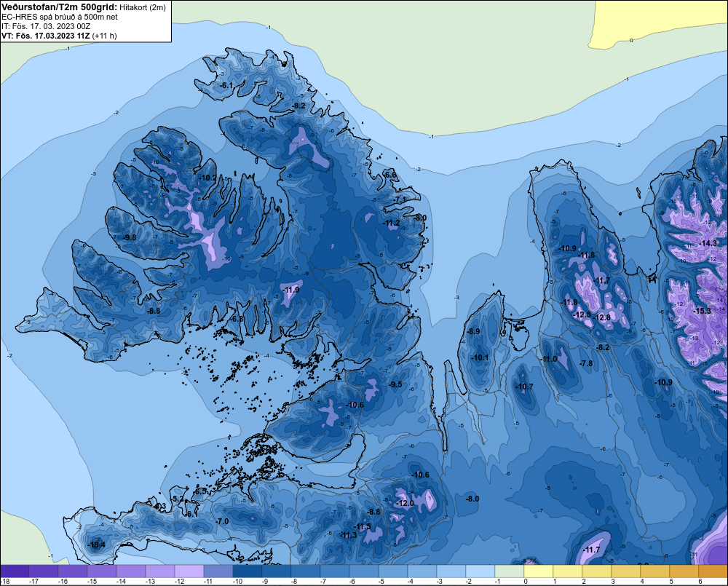
Task: Pick the legend swatch between -11 and -10
Action: pos(218,571)
